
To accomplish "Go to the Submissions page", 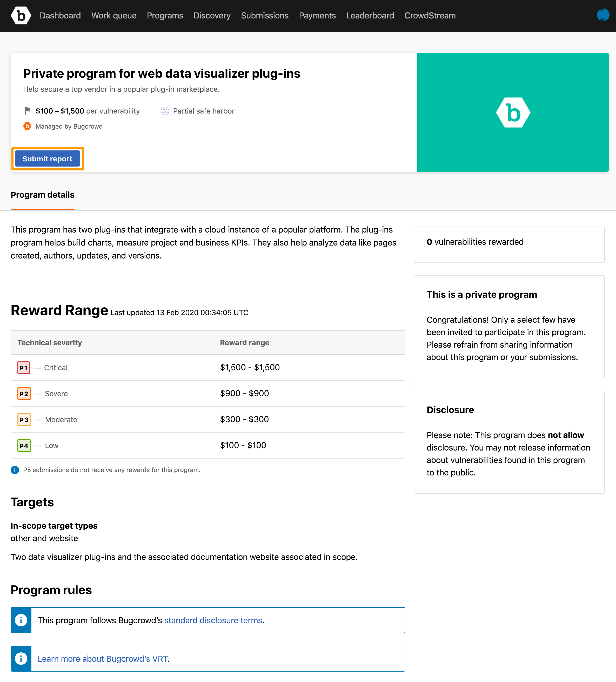I will tap(265, 16).
